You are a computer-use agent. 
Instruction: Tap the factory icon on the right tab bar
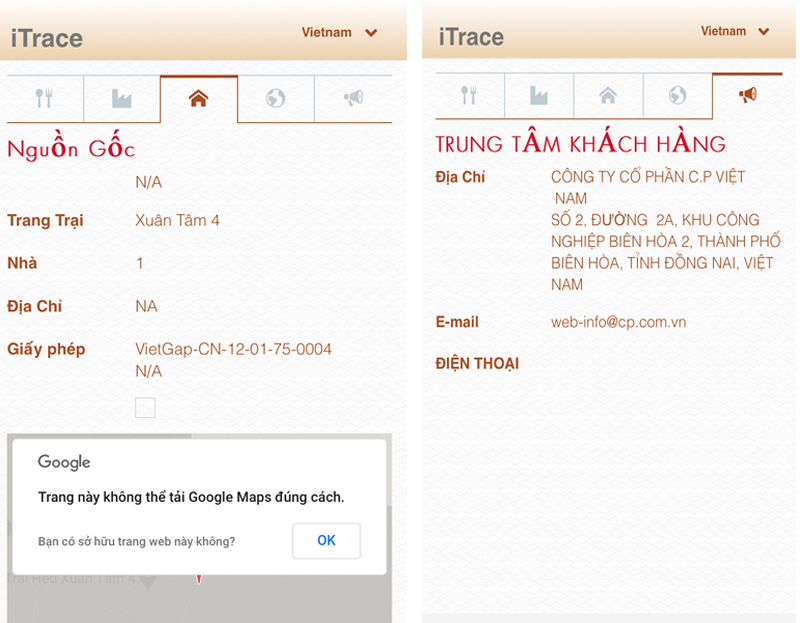point(539,96)
